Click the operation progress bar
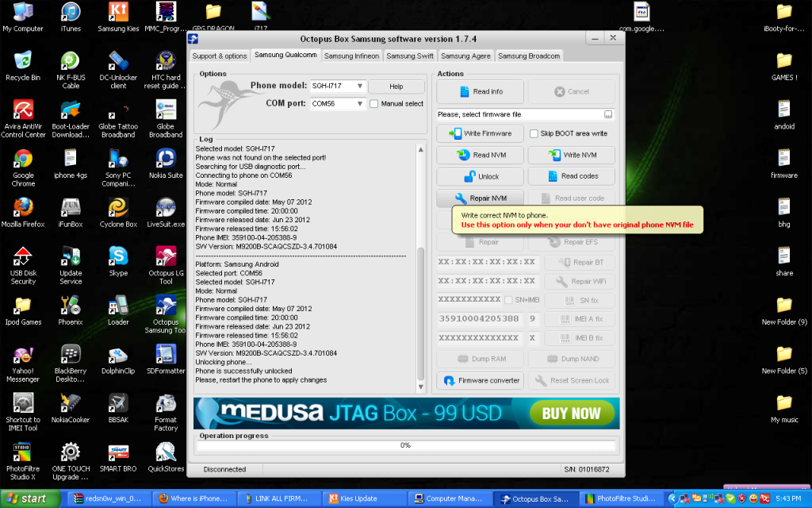The height and width of the screenshot is (508, 812). pos(406,445)
